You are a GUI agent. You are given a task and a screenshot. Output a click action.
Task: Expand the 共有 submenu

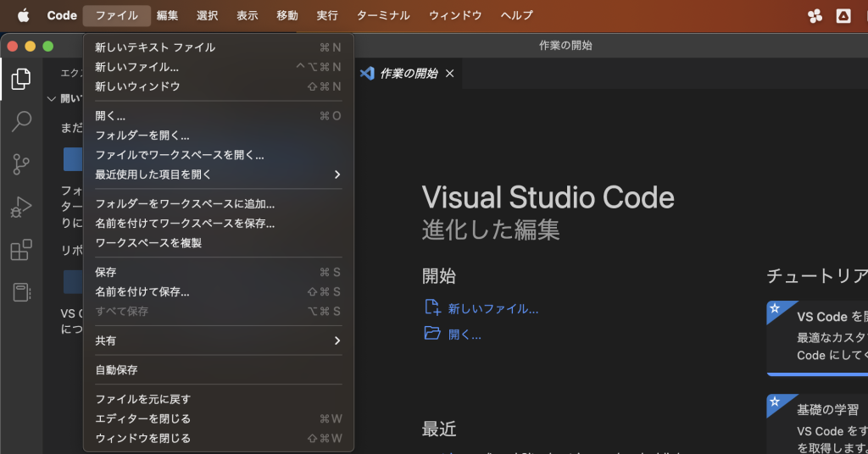point(218,340)
